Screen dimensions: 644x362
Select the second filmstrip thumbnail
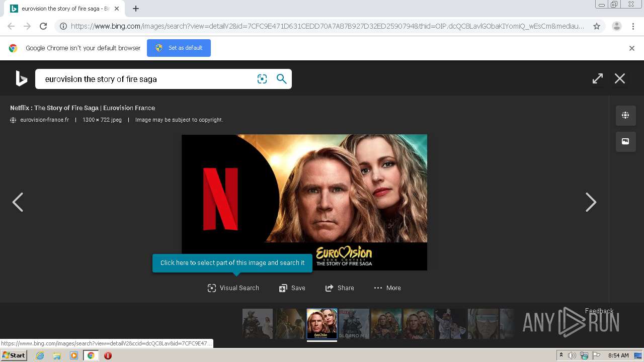point(290,323)
